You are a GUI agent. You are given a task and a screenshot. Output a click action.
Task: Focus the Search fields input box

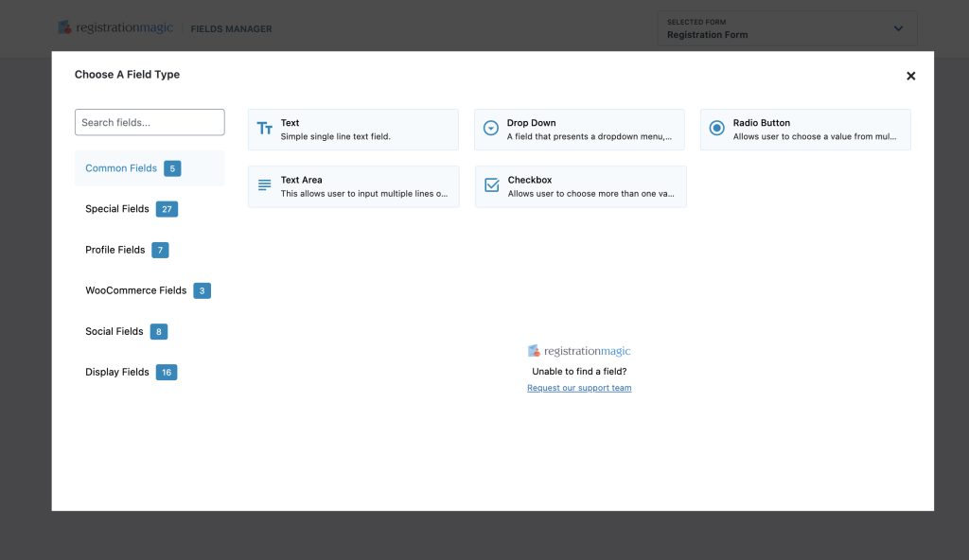coord(150,122)
